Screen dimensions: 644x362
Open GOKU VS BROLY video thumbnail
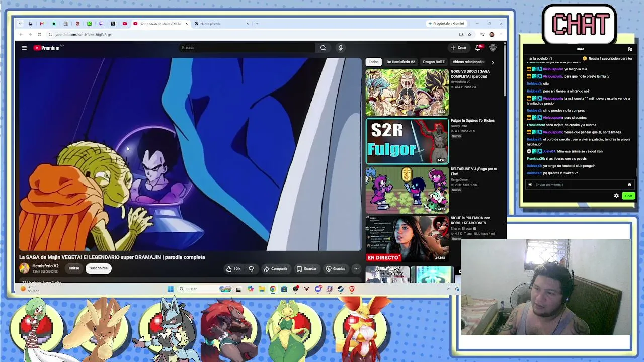[x=407, y=93]
